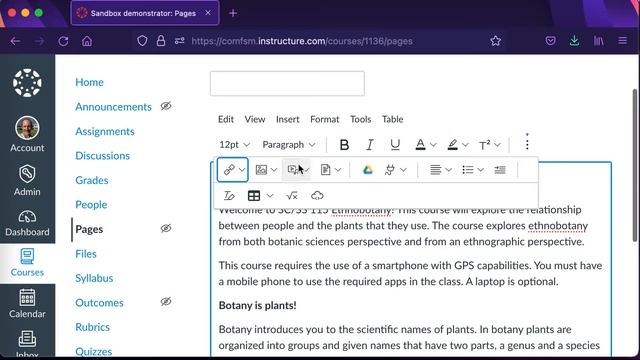Open Account in global navigation
This screenshot has height=360, width=640.
click(x=27, y=134)
